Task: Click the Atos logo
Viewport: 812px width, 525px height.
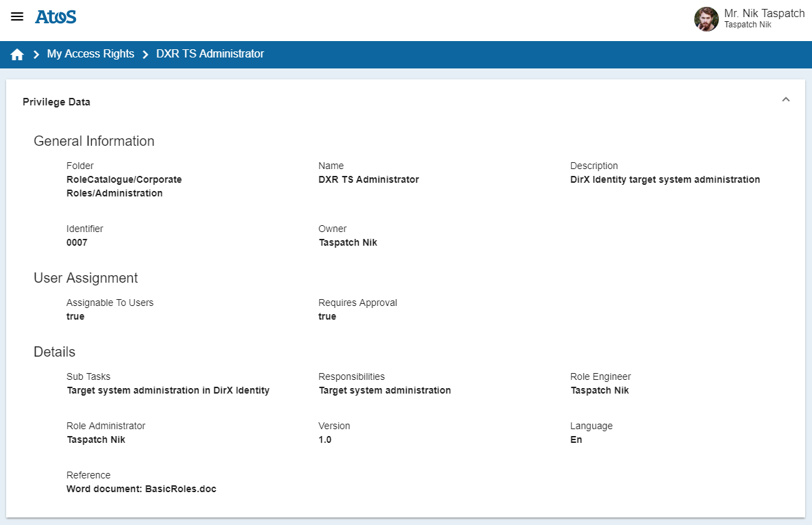Action: pyautogui.click(x=55, y=17)
